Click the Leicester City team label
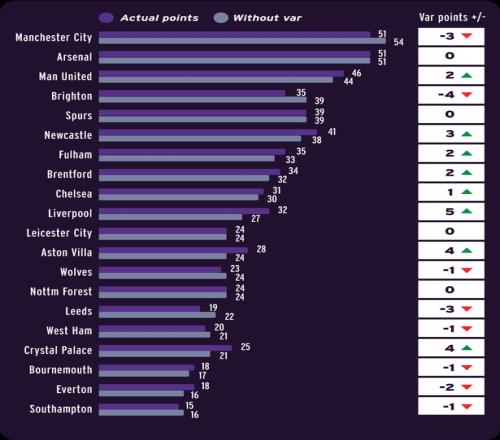The image size is (500, 440). pyautogui.click(x=59, y=233)
